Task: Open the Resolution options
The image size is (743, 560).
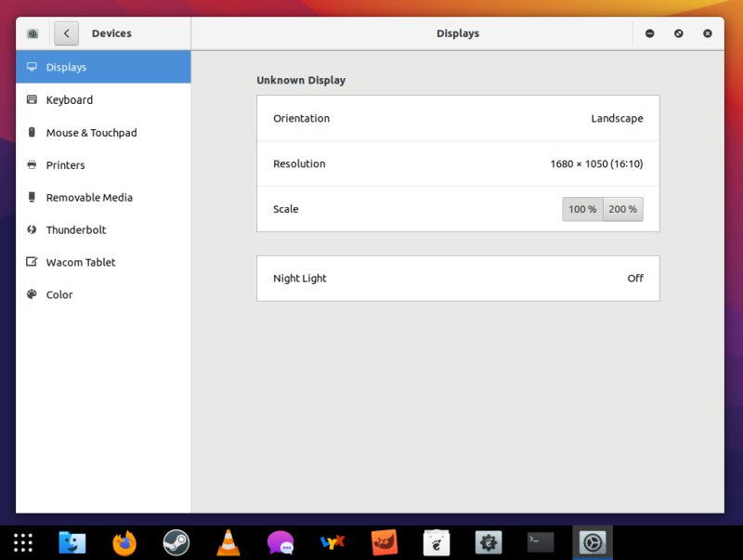Action: point(458,163)
